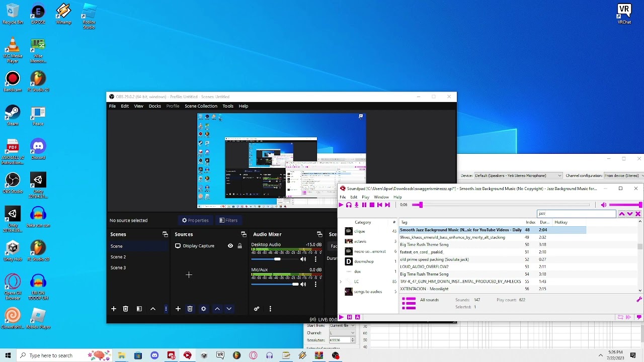644x362 pixels.
Task: Expand the LC category in Soundpad
Action: click(341, 282)
